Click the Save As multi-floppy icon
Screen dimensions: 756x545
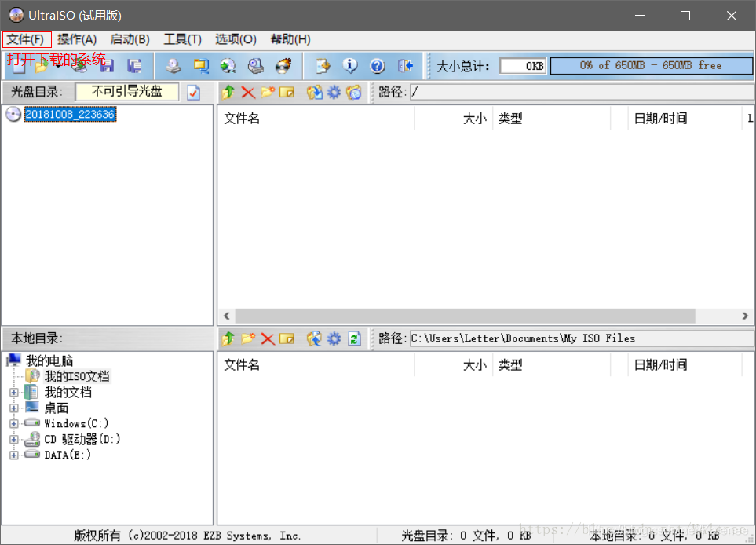(134, 66)
